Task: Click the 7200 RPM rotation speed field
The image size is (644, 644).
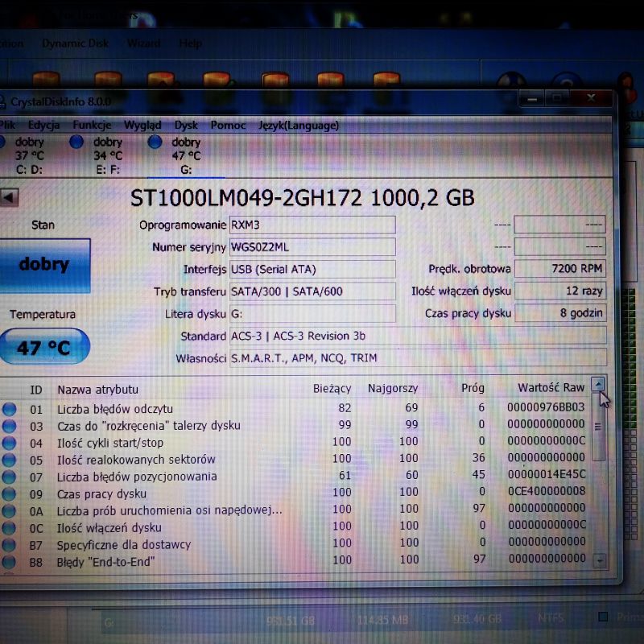Action: point(560,269)
